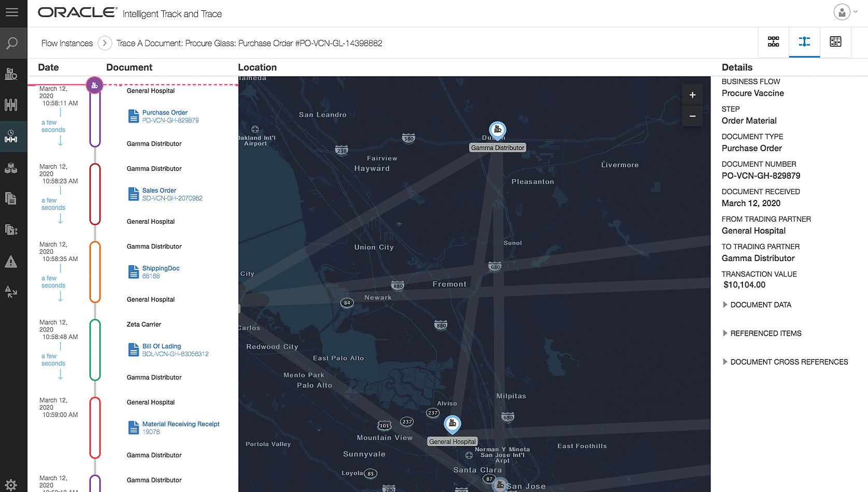Click the search magnifier icon in sidebar
The width and height of the screenshot is (868, 492).
pos(12,44)
